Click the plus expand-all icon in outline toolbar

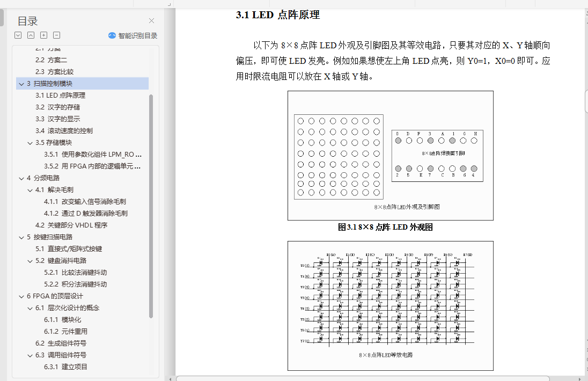(44, 35)
